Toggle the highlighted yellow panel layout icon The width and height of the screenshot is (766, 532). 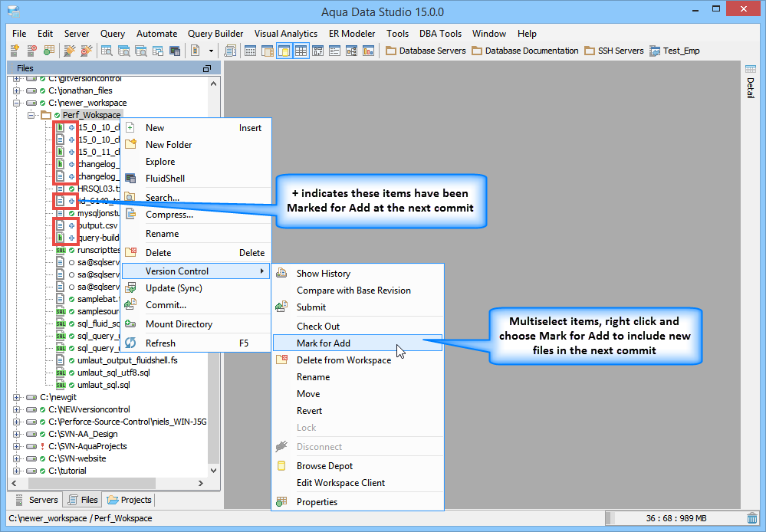coord(284,51)
